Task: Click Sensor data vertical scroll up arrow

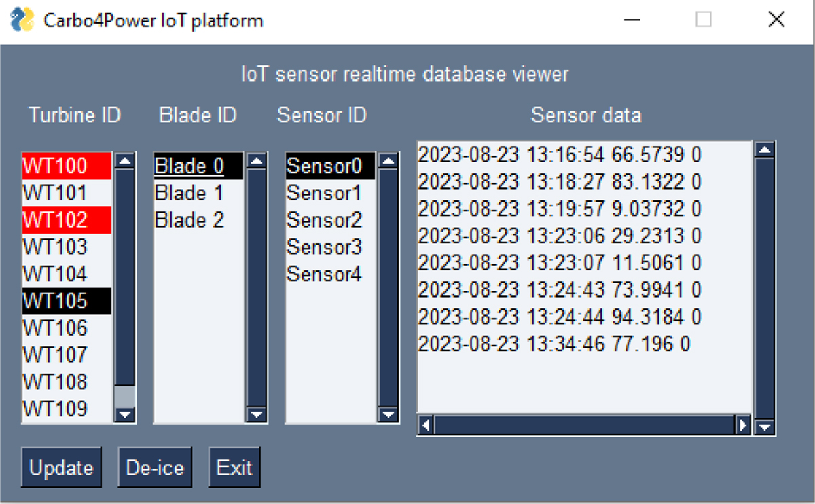Action: (765, 150)
